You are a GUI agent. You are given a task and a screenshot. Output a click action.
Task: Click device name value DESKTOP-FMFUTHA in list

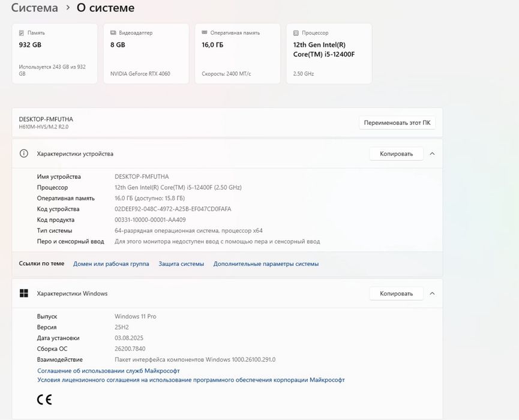click(142, 177)
